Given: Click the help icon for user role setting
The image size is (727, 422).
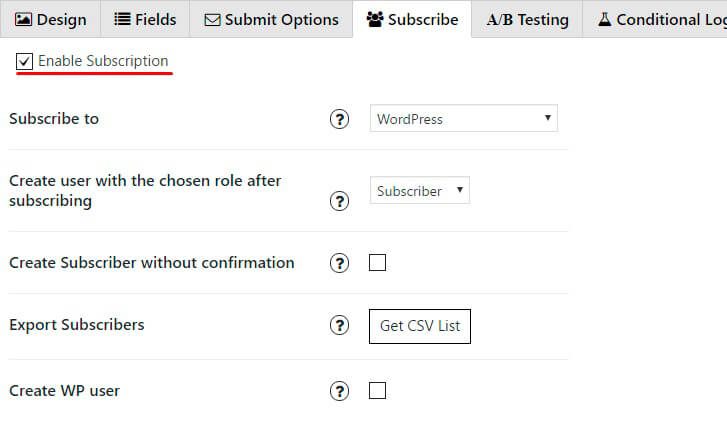Looking at the screenshot, I should (339, 201).
